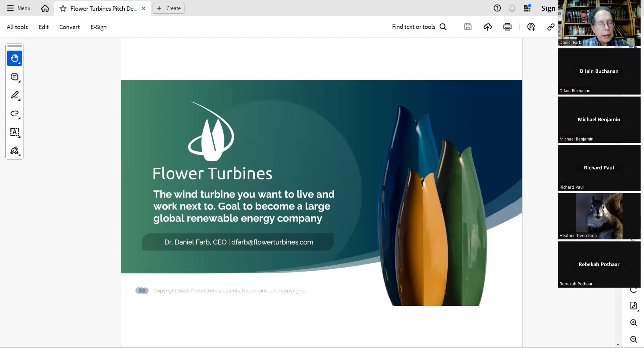Viewport: 644px width, 348px height.
Task: Select Richard Paul's participant tile
Action: click(599, 168)
